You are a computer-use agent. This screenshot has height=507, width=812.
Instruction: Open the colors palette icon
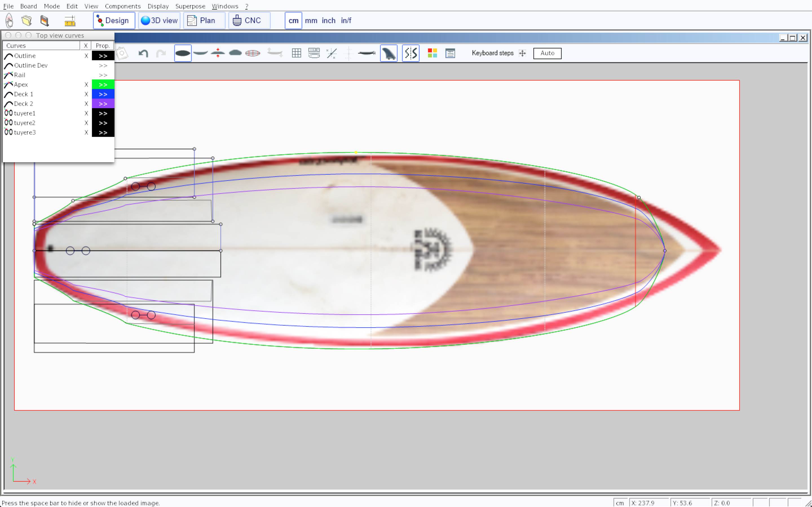432,53
